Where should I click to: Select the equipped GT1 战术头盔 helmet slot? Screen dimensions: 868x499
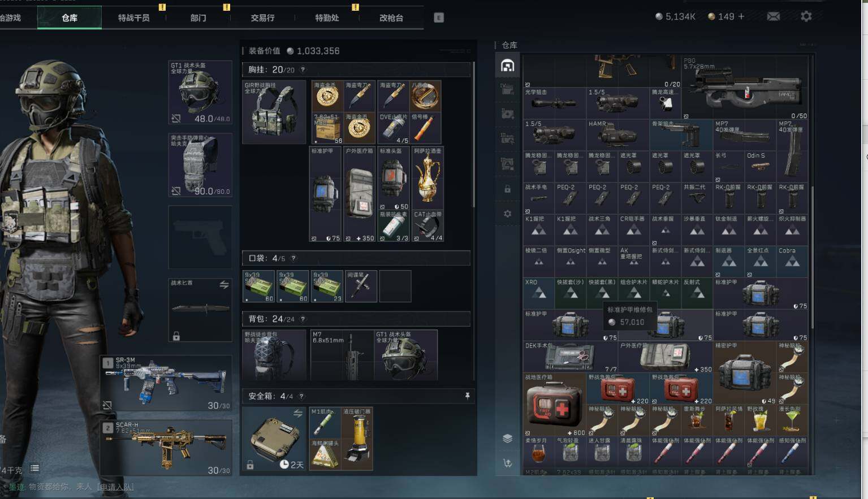coord(200,93)
